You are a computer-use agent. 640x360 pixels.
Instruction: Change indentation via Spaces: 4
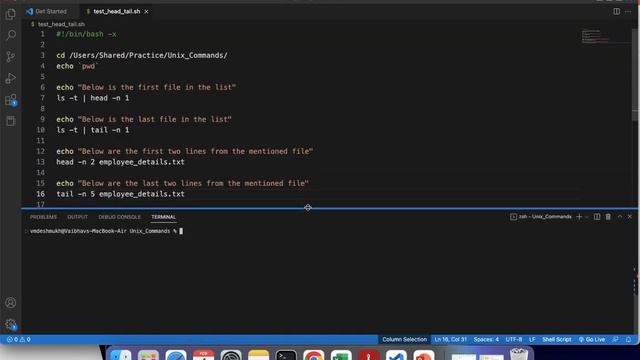(486, 340)
